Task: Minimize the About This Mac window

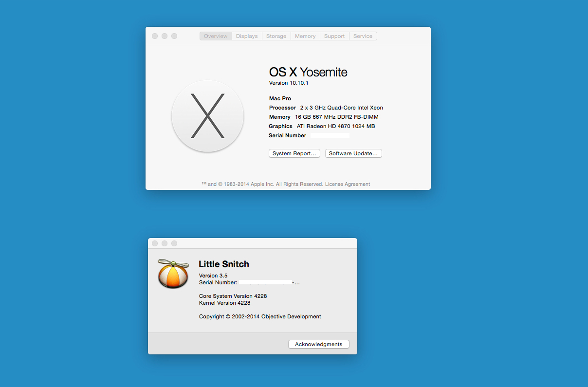Action: 165,36
